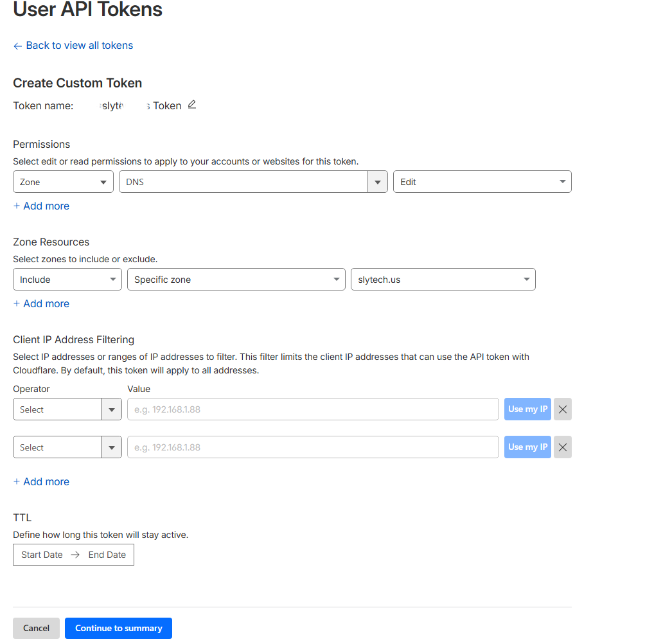
Task: Click the first IP address value field
Action: [313, 409]
